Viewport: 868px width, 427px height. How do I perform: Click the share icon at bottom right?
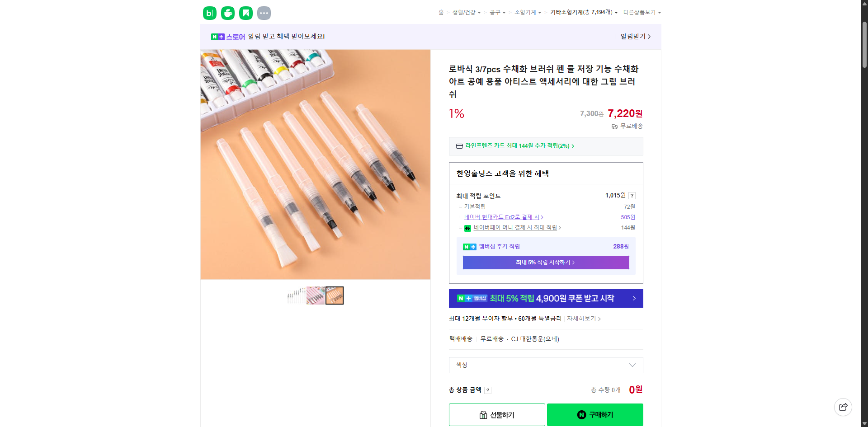[x=843, y=407]
